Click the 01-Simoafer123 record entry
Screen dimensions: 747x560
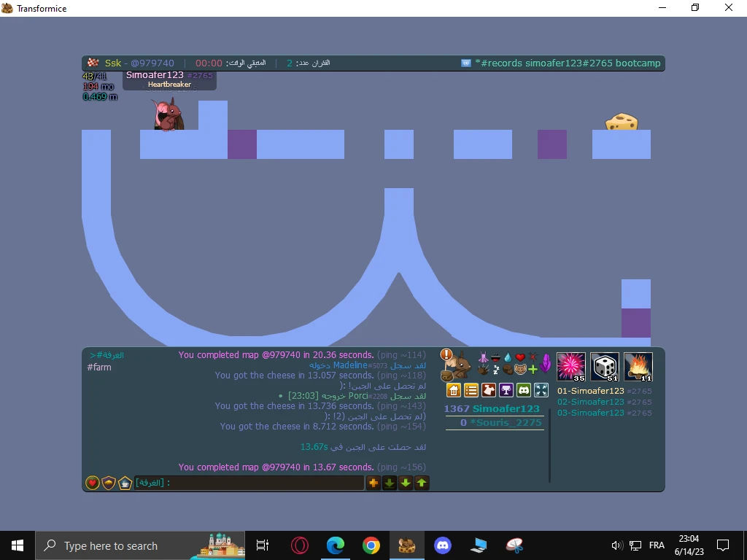(x=605, y=391)
